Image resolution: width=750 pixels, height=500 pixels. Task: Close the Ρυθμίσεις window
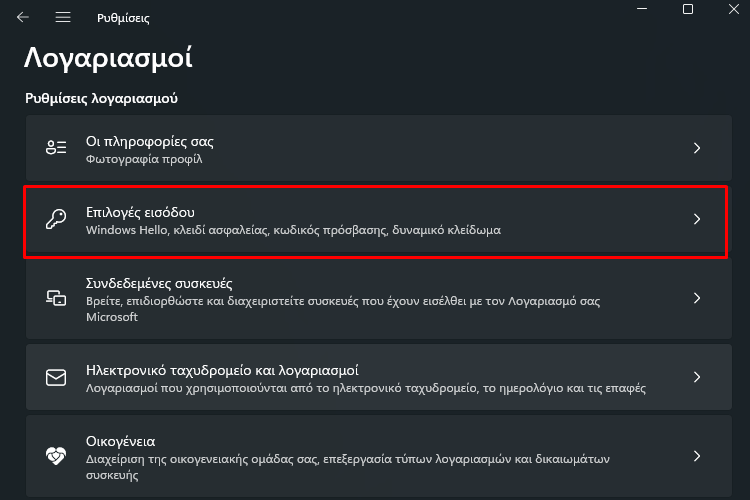coord(734,9)
